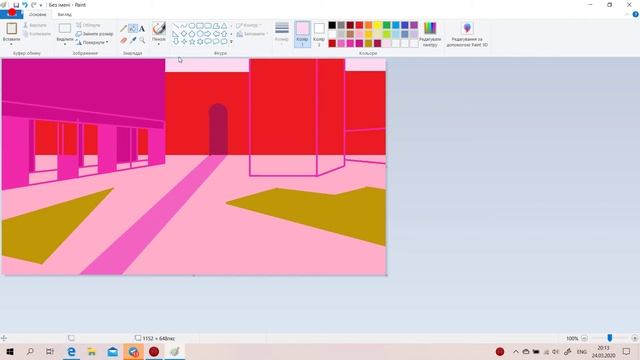Click the Resize image button
Screen dimensions: 640x360
tap(94, 34)
